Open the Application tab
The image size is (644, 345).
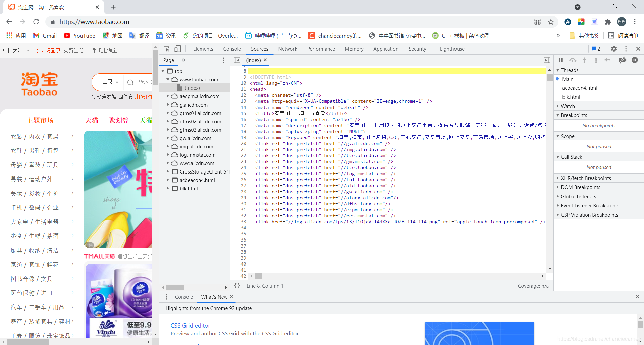pyautogui.click(x=386, y=49)
